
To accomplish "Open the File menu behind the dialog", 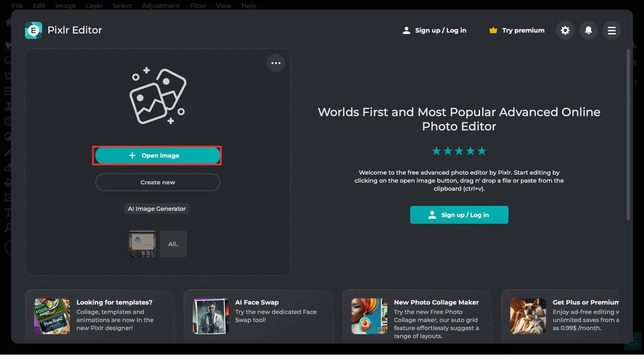I will pyautogui.click(x=17, y=6).
